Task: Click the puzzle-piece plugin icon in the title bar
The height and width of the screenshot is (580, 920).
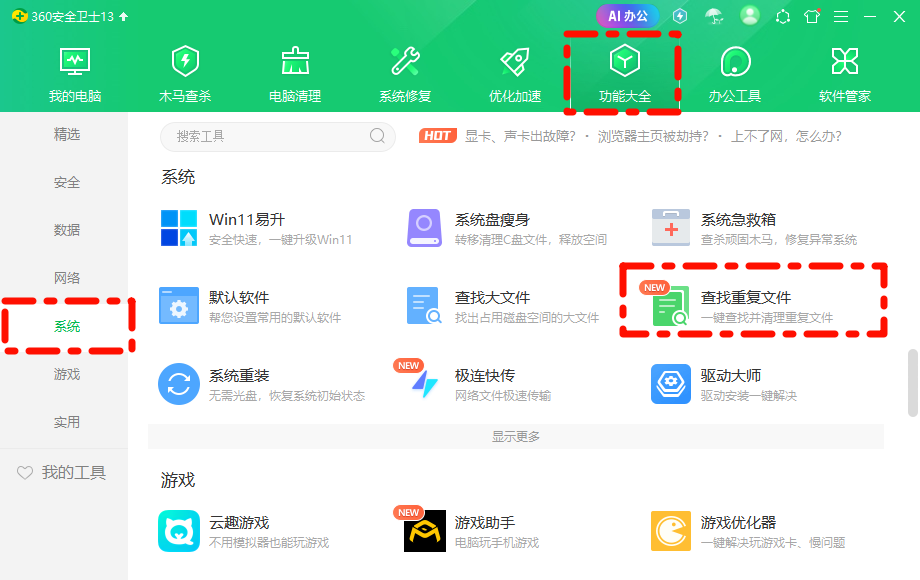Action: tap(783, 16)
